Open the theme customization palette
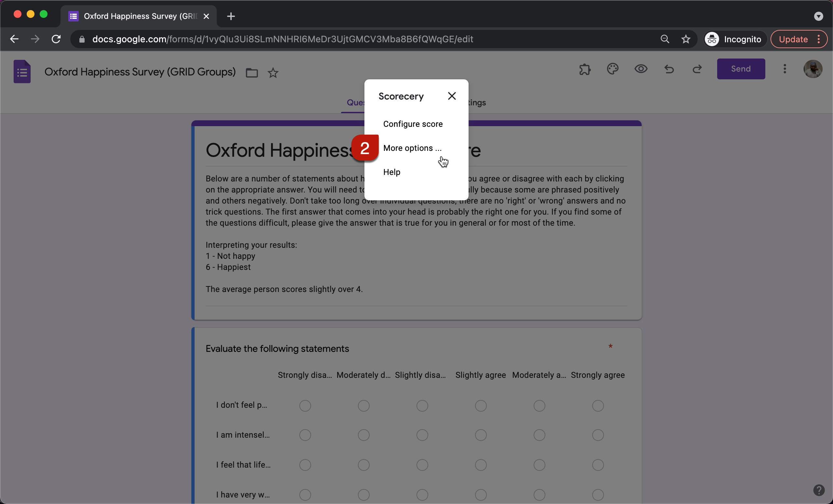833x504 pixels. [613, 69]
